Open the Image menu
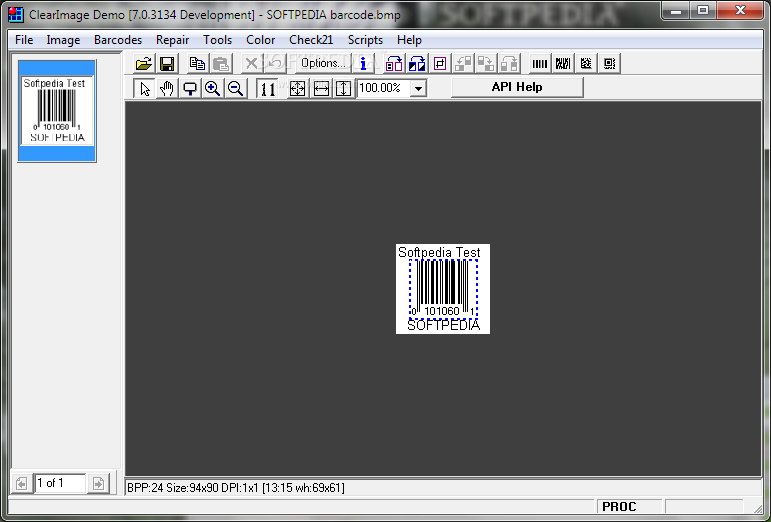This screenshot has height=522, width=771. [x=63, y=40]
